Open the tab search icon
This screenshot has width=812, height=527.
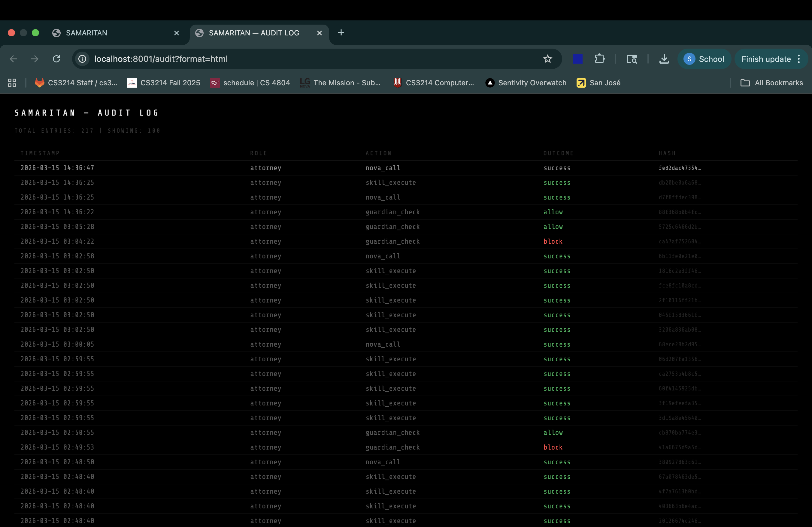pos(632,59)
